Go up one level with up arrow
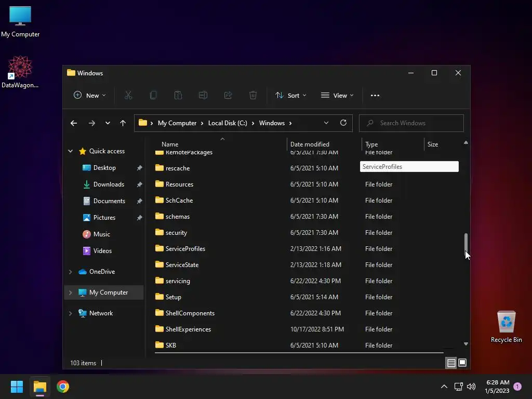Viewport: 532px width, 399px height. pyautogui.click(x=123, y=123)
